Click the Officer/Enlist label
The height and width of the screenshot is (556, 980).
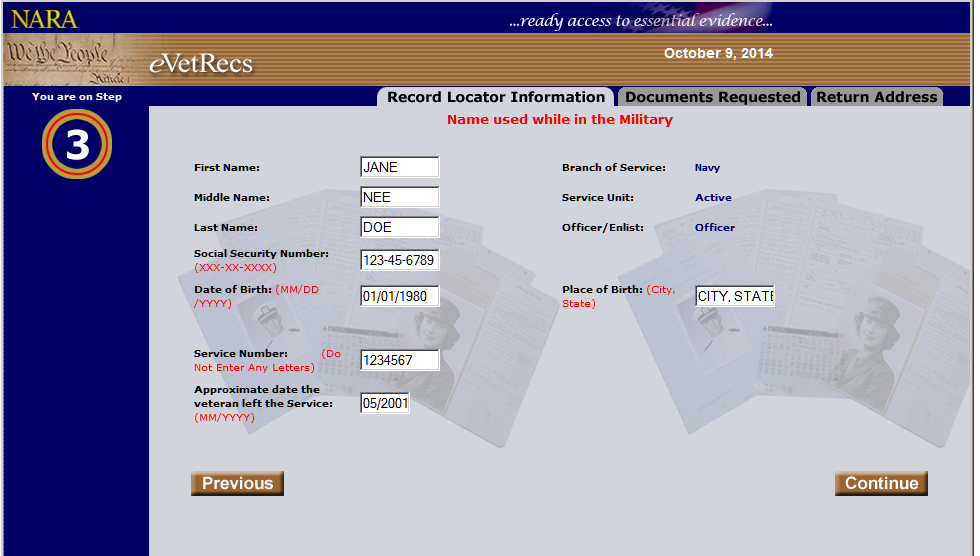coord(602,227)
